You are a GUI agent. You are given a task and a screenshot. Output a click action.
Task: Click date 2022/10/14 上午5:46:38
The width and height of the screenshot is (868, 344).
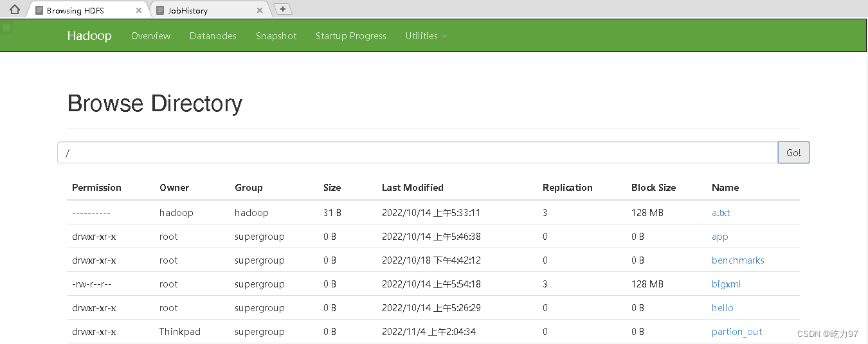click(x=431, y=237)
